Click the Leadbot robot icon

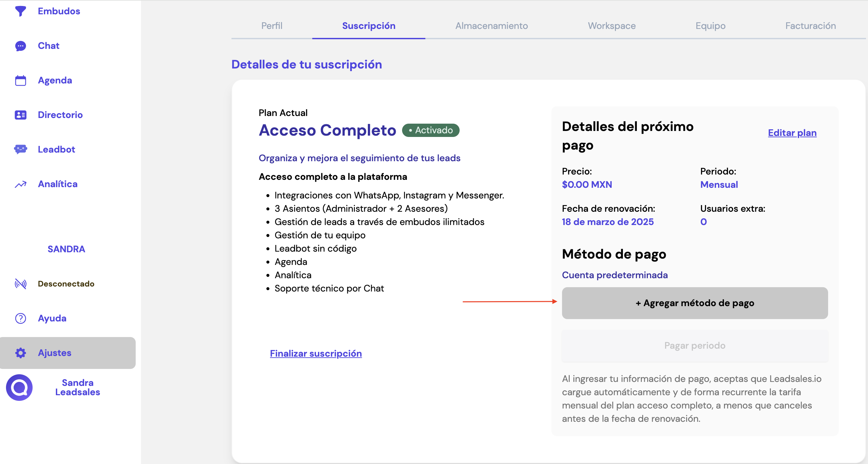pyautogui.click(x=21, y=149)
